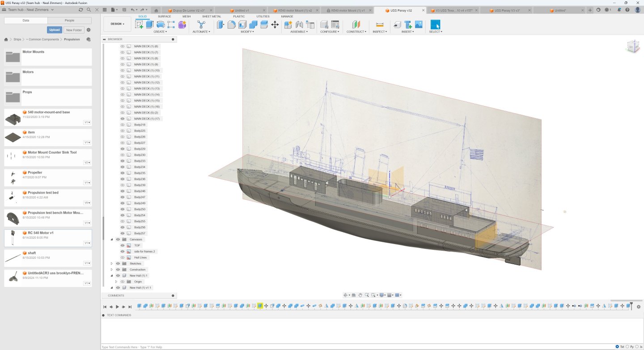This screenshot has width=644, height=350.
Task: Click the ViewCube in the corner
Action: 632,46
